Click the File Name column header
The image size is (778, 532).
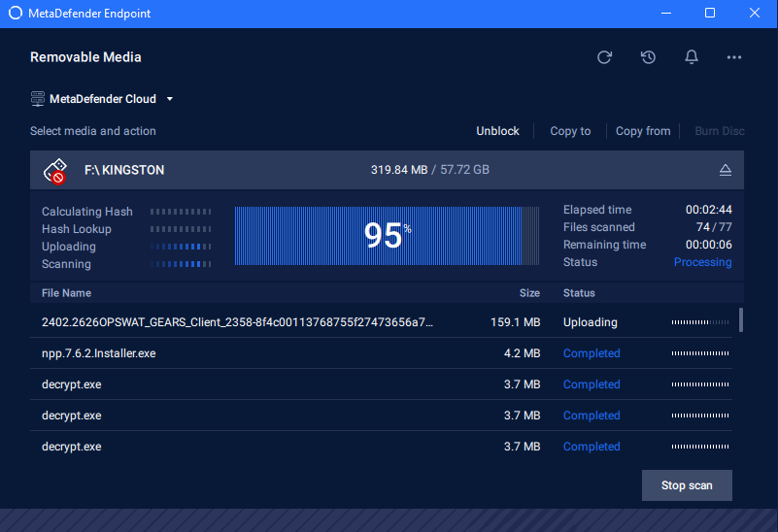tap(66, 293)
